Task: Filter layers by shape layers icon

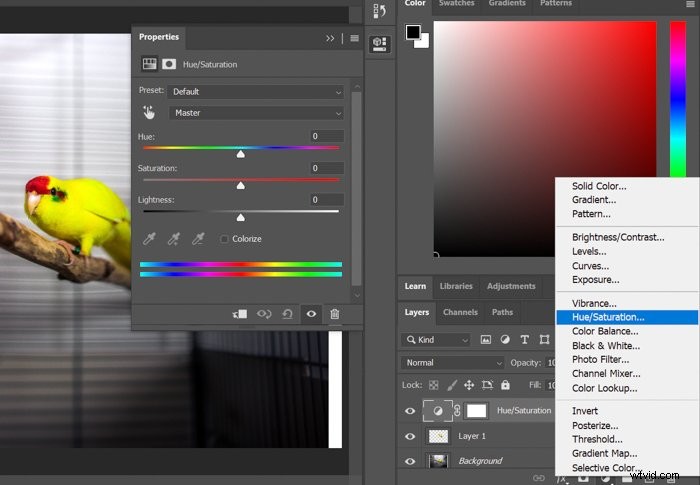Action: pyautogui.click(x=544, y=340)
